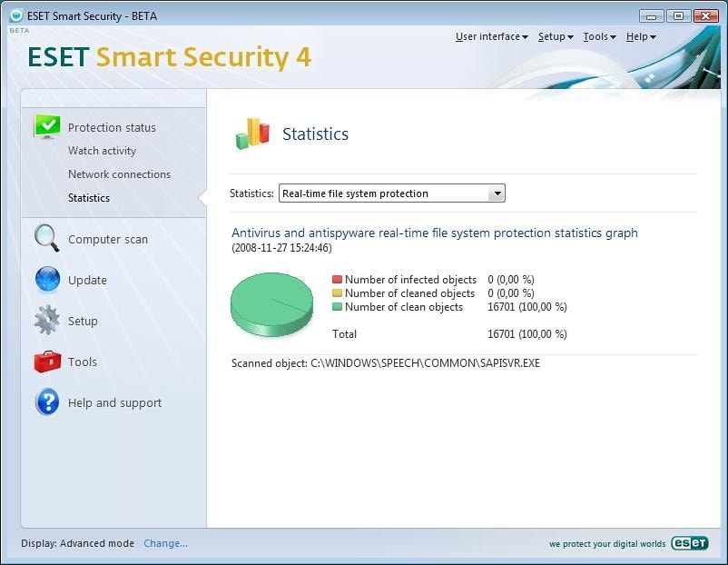The image size is (728, 565).
Task: Click the green pie chart graph
Action: [x=271, y=304]
